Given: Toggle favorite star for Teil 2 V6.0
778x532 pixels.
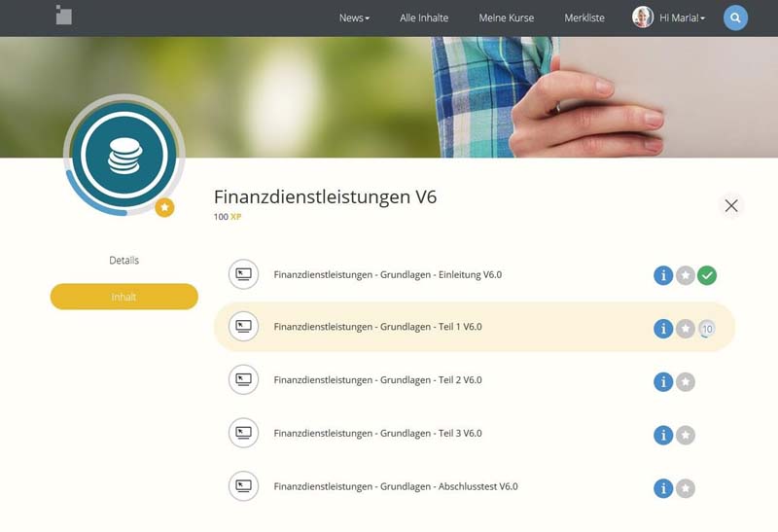Looking at the screenshot, I should (x=686, y=381).
